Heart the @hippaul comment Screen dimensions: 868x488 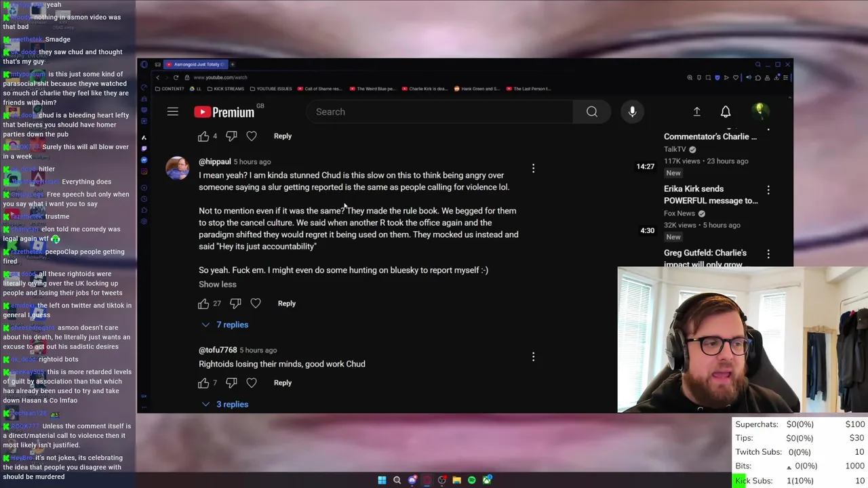256,304
